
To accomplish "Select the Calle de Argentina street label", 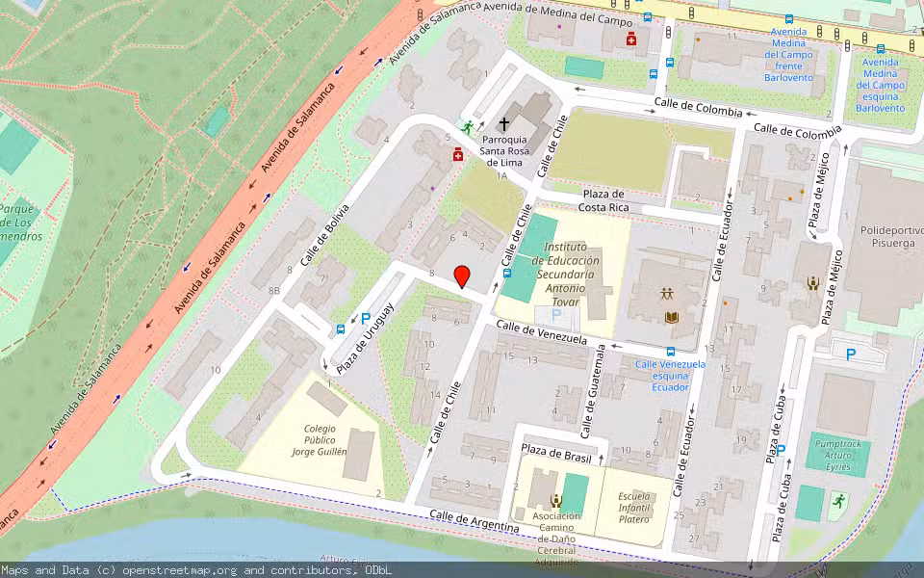I will (x=475, y=521).
